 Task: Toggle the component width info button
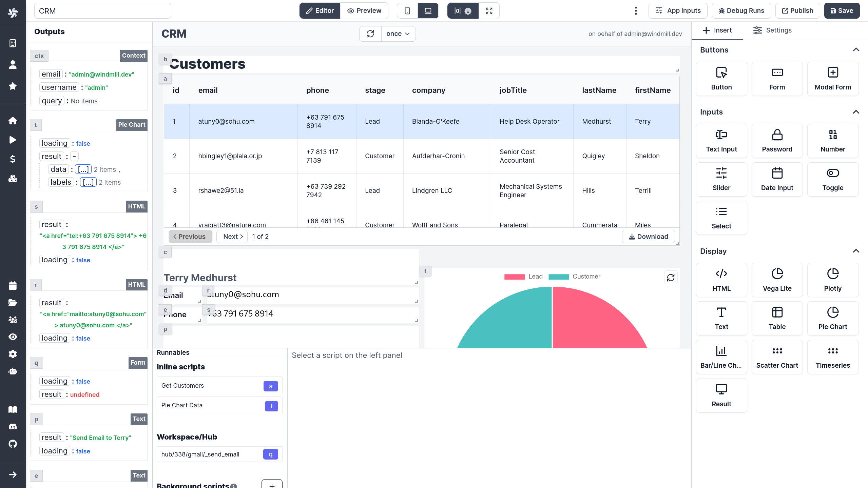[x=462, y=11]
